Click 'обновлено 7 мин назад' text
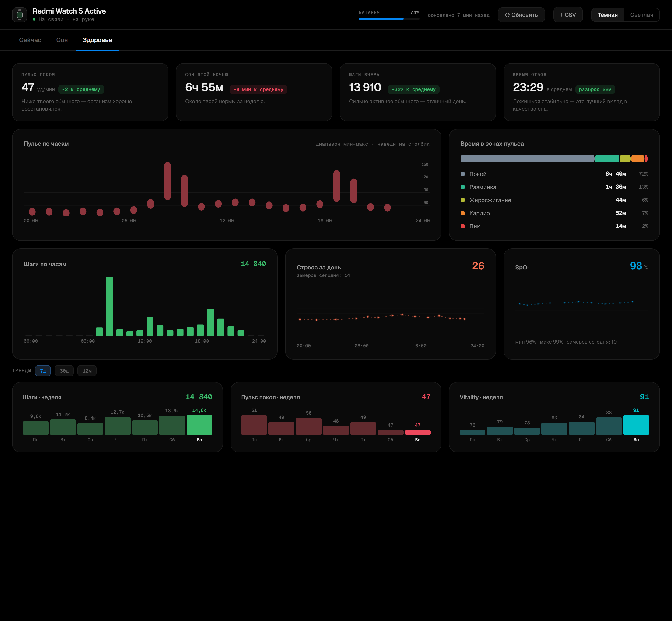 [x=458, y=15]
